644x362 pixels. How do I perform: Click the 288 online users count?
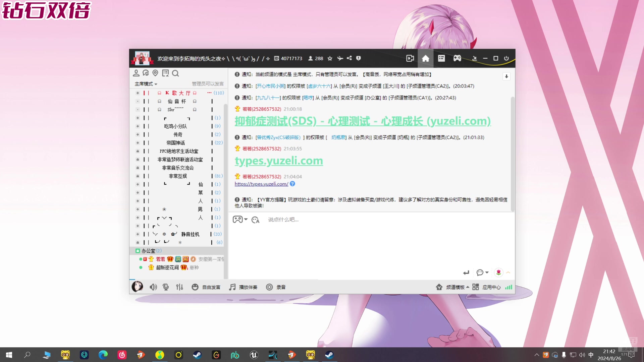click(316, 58)
